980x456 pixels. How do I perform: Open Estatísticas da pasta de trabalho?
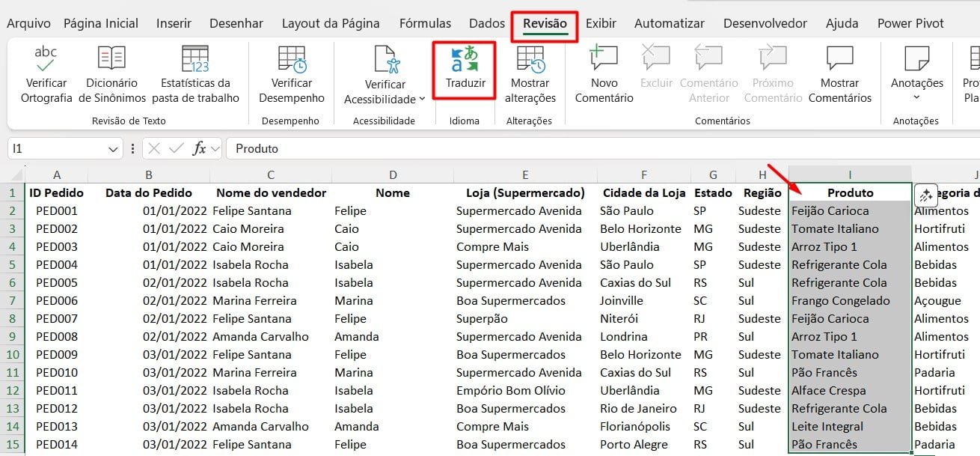pos(195,60)
